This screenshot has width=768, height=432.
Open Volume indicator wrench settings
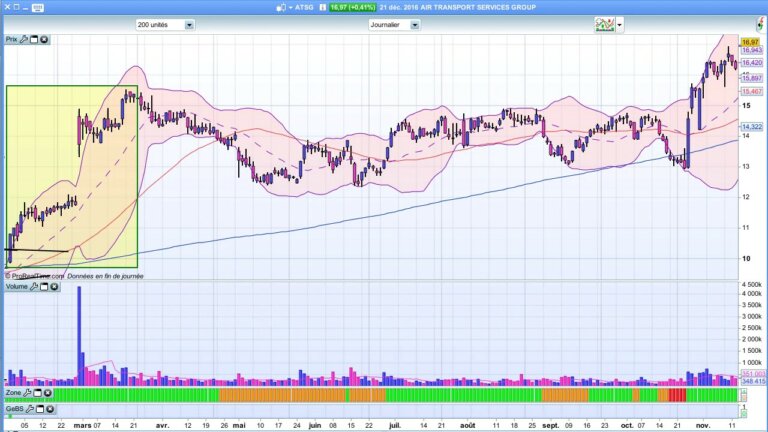[35, 287]
